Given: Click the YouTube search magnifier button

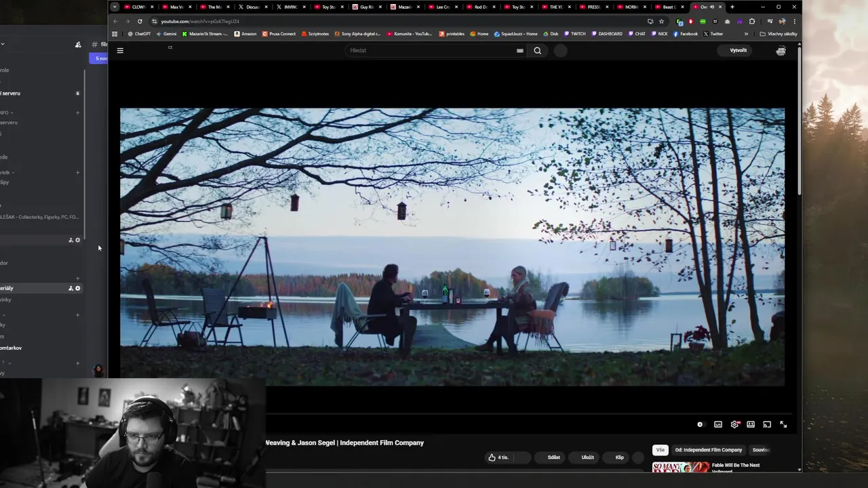Looking at the screenshot, I should (537, 50).
